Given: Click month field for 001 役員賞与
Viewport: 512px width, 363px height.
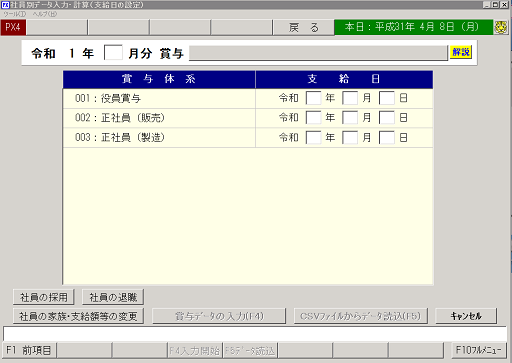Looking at the screenshot, I should click(x=350, y=98).
